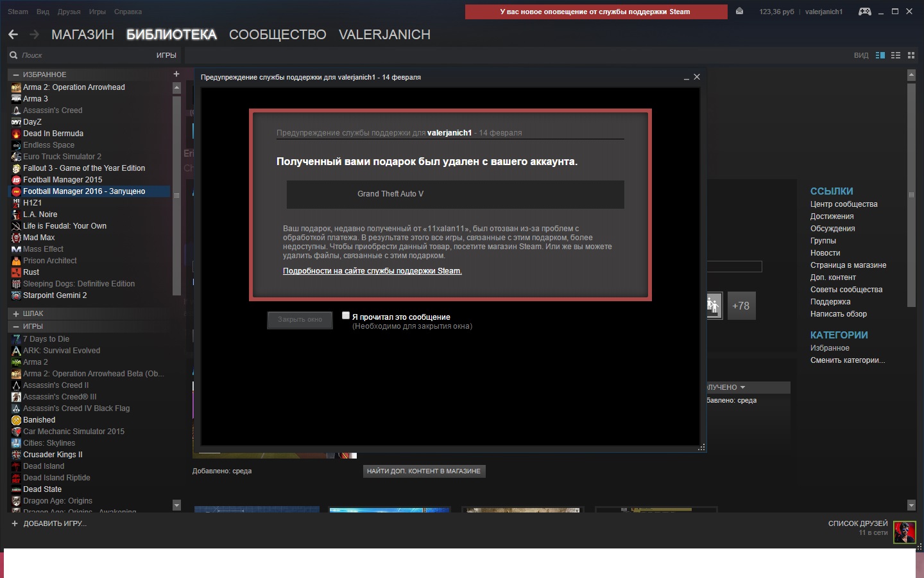Click the search magnifier icon
The width and height of the screenshot is (924, 578).
click(x=13, y=55)
